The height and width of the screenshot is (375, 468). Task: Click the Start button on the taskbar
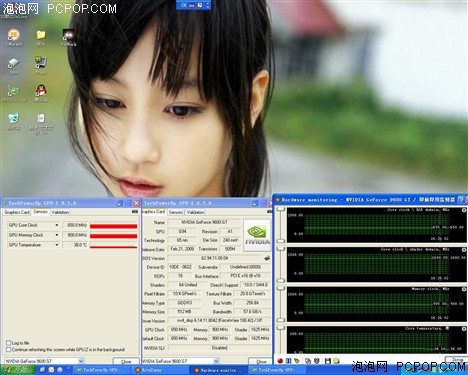tap(17, 370)
